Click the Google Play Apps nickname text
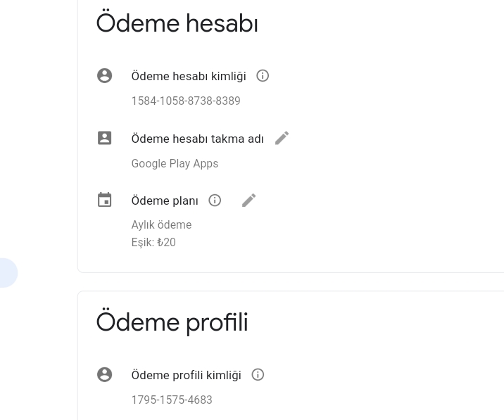 point(175,163)
